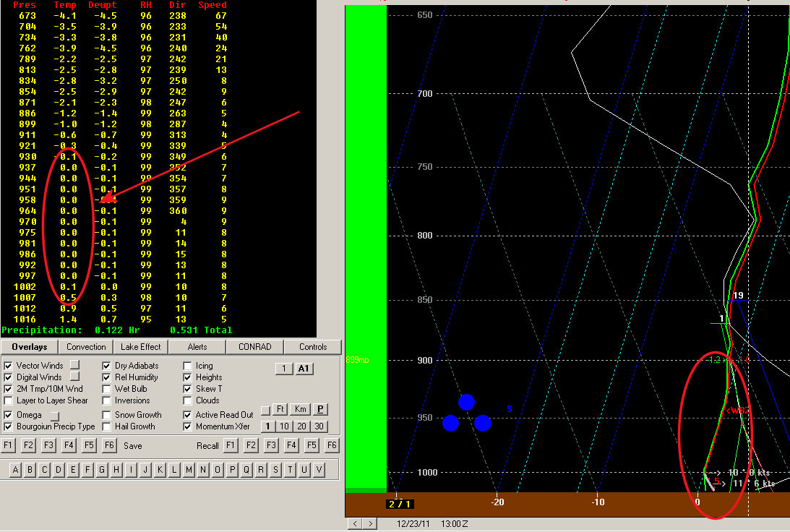Open the Lake Effect tab

pyautogui.click(x=140, y=347)
